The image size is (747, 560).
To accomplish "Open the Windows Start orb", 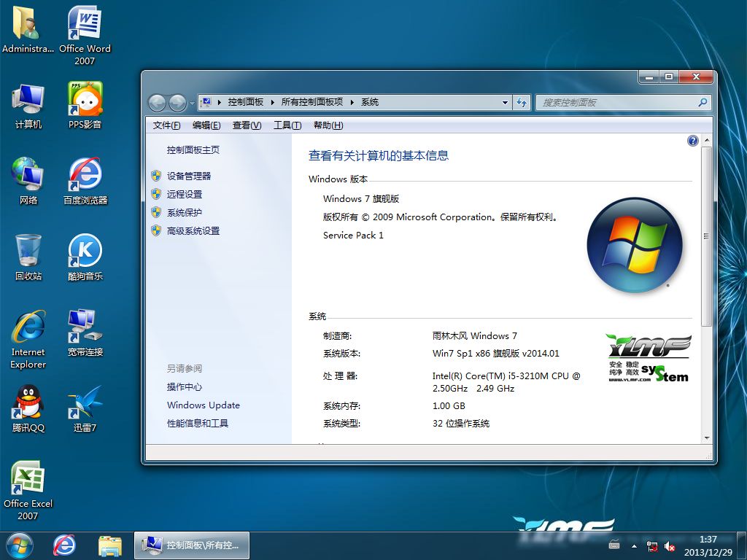I will coord(20,545).
